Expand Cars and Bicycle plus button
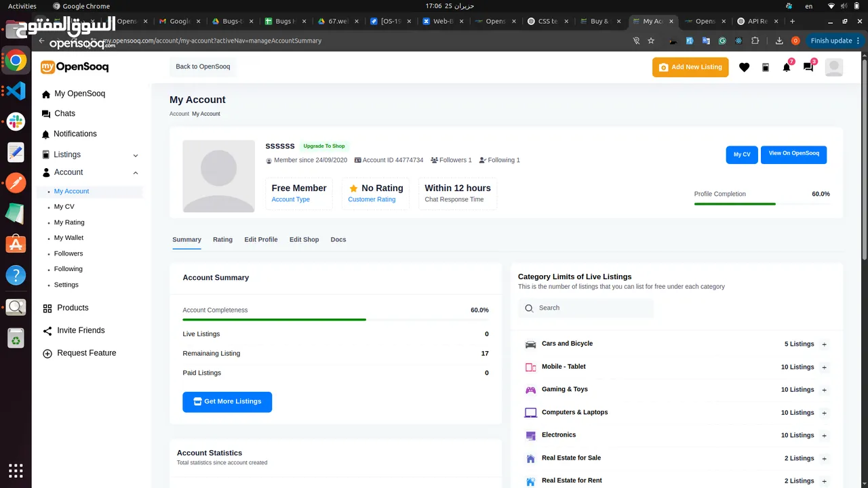The width and height of the screenshot is (868, 488). point(825,344)
